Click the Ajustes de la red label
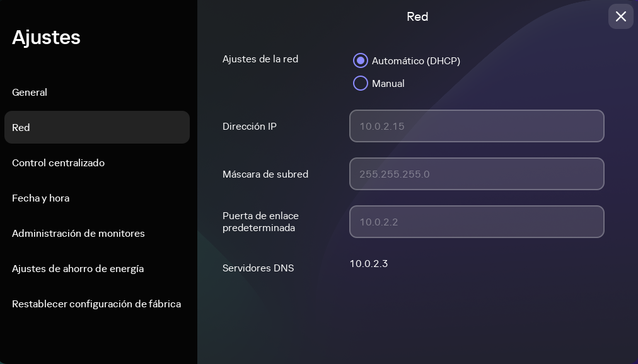The width and height of the screenshot is (638, 364). [260, 59]
